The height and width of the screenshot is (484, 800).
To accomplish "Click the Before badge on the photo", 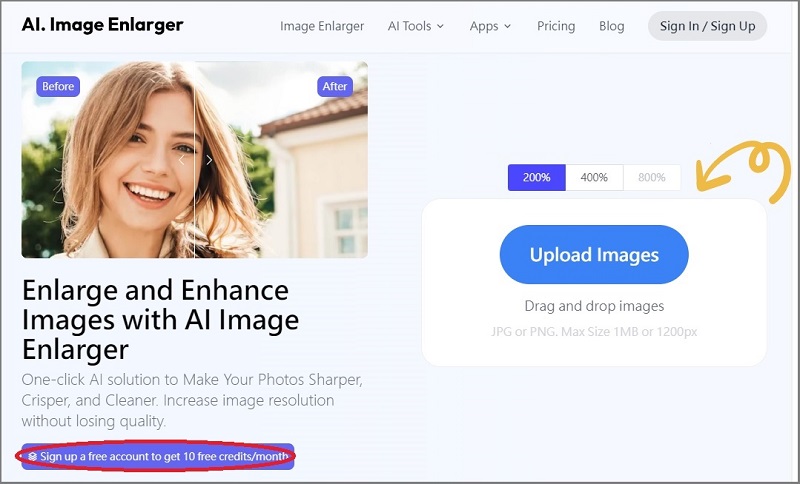I will pos(58,86).
